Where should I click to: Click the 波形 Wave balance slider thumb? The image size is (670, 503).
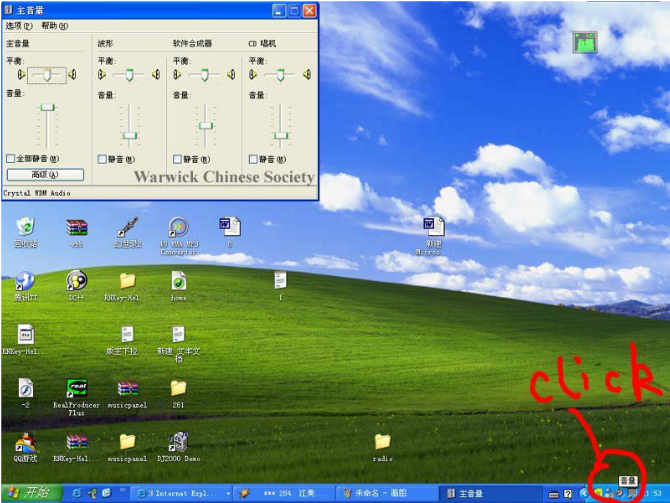[129, 75]
